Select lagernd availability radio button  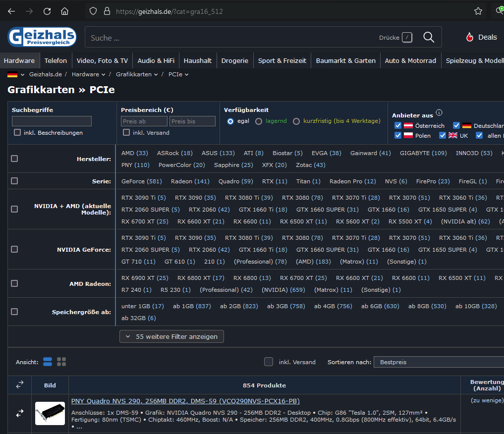point(259,121)
